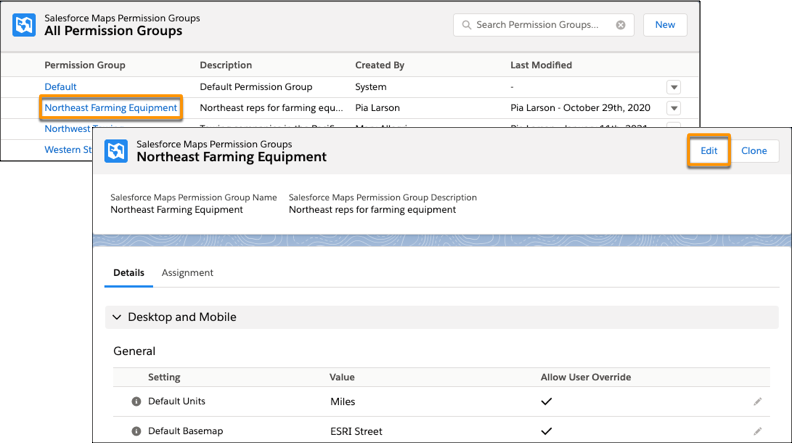Click the Permission Group column header
This screenshot has width=792, height=443.
click(85, 65)
